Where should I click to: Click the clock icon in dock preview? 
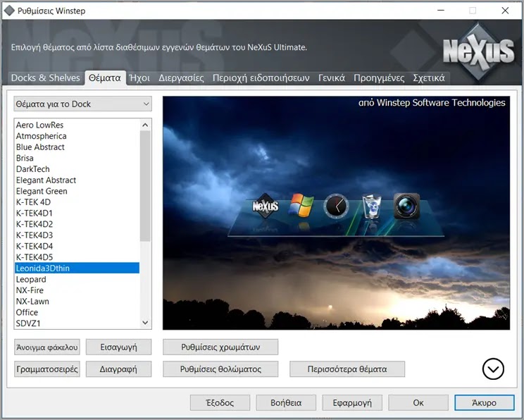[336, 206]
